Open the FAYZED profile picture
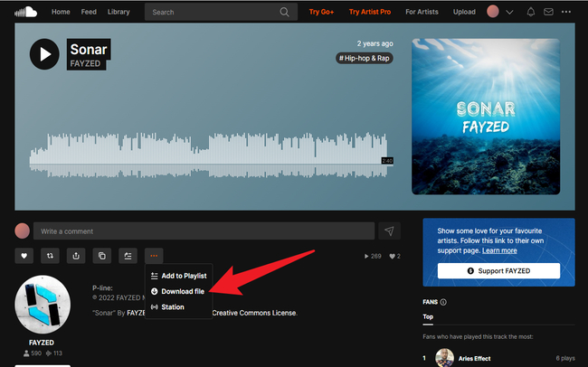 click(x=43, y=304)
